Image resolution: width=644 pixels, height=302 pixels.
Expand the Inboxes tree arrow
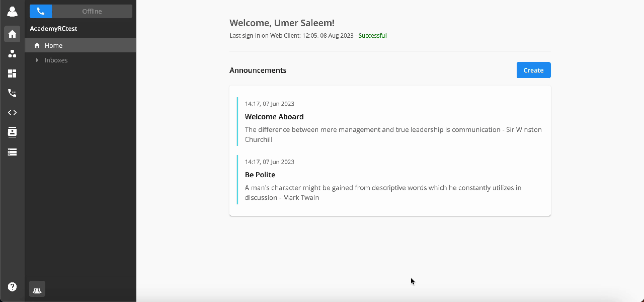tap(37, 60)
